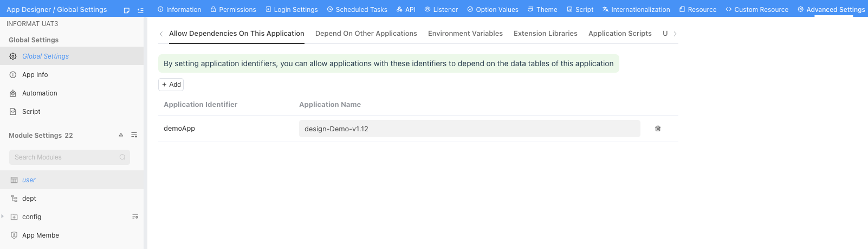
Task: Select the user module
Action: click(72, 180)
